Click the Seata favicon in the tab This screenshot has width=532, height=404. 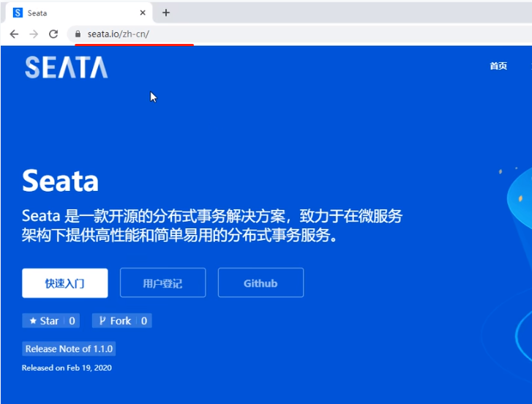coord(18,13)
